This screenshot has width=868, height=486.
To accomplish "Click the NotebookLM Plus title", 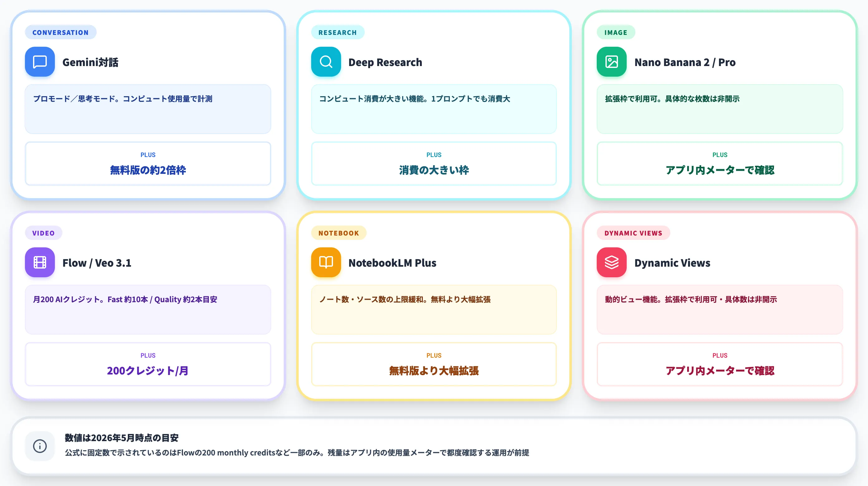I will click(x=392, y=263).
